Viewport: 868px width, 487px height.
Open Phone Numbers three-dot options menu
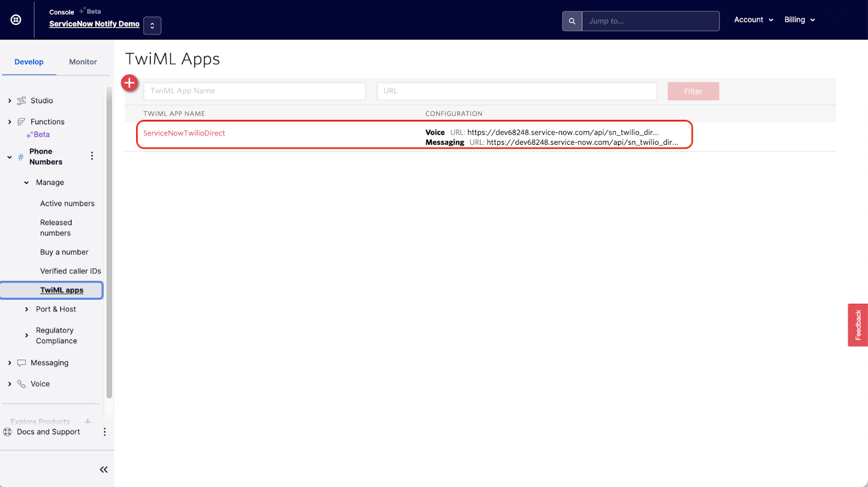coord(92,156)
